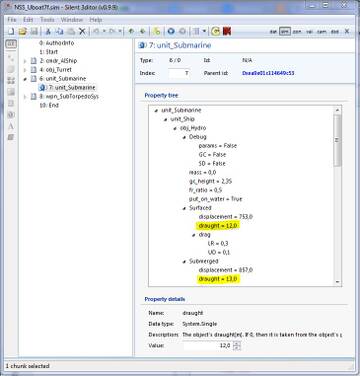360x376 pixels.
Task: Click the property tree vertical scrollbar thumb
Action: coord(337,140)
